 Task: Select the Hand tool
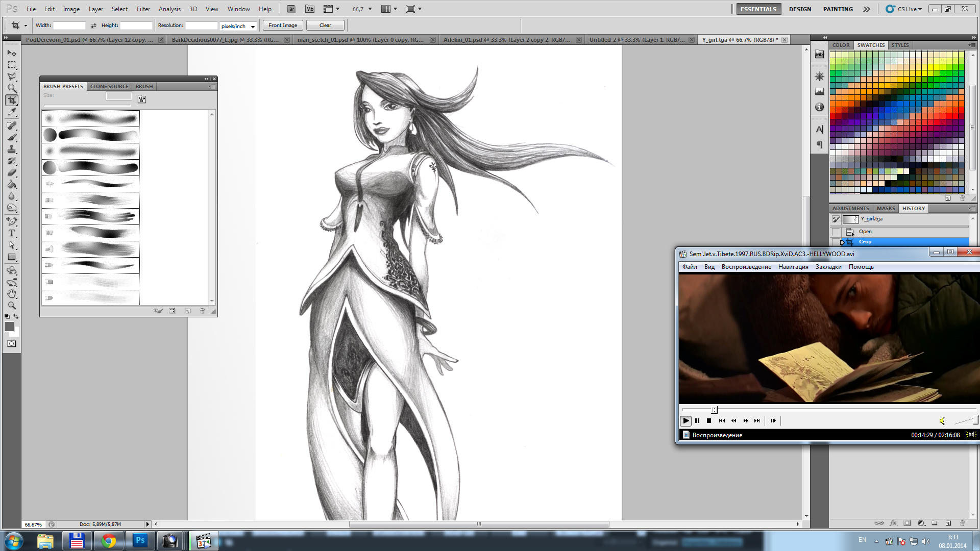coord(12,294)
